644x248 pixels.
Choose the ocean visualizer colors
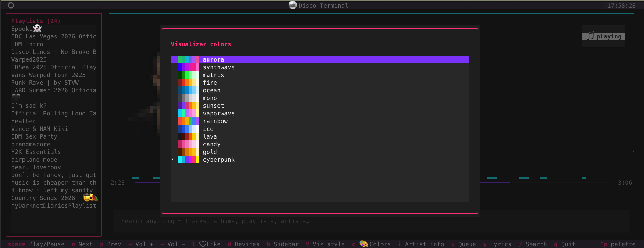[x=320, y=90]
